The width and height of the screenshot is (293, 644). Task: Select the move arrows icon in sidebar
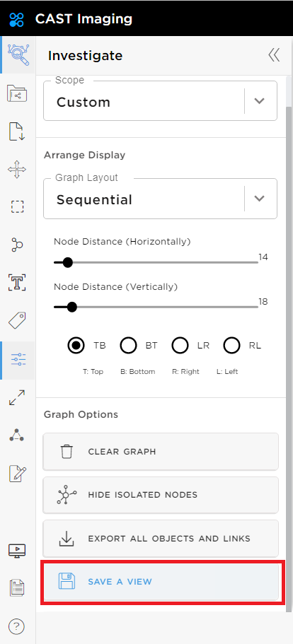(x=17, y=169)
